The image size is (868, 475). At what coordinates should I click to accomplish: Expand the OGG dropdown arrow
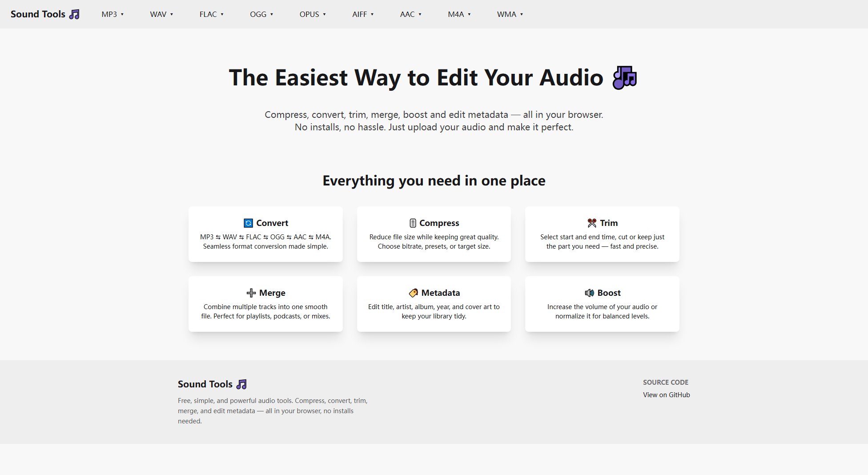[272, 14]
